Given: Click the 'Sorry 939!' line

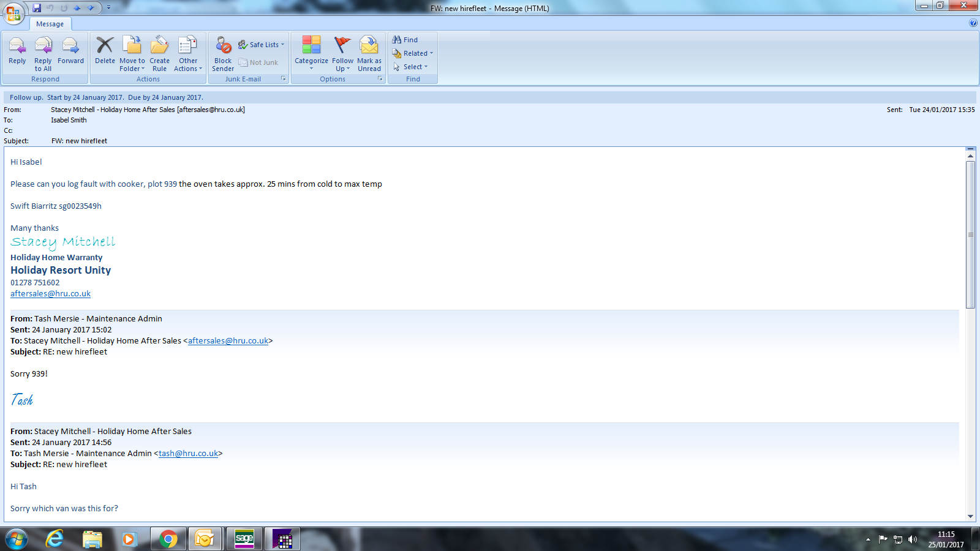Looking at the screenshot, I should pyautogui.click(x=29, y=374).
